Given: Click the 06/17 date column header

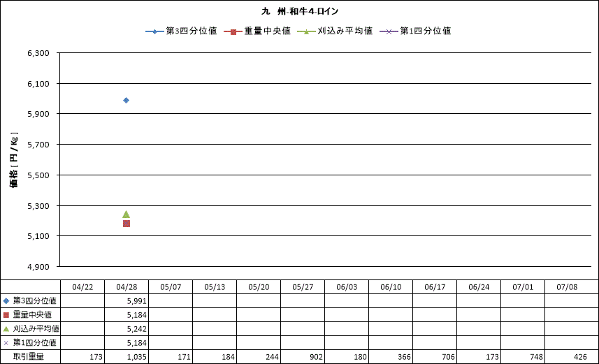Looking at the screenshot, I should coord(435,287).
